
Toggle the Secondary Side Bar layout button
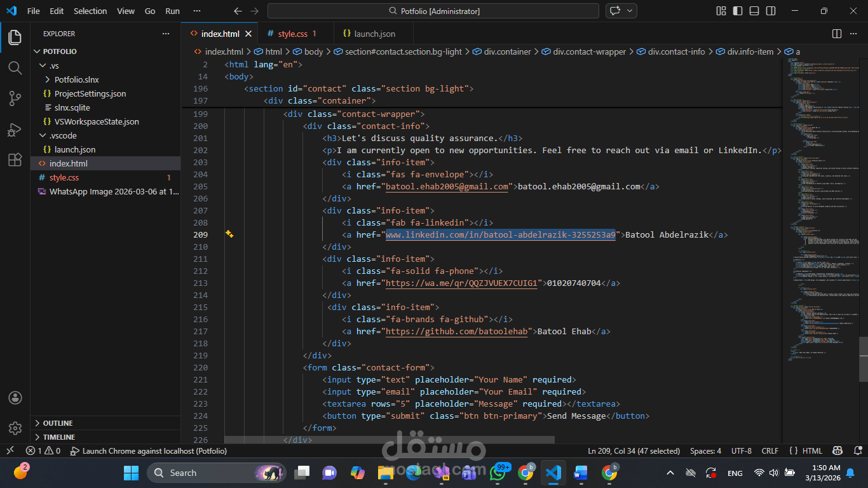point(770,11)
